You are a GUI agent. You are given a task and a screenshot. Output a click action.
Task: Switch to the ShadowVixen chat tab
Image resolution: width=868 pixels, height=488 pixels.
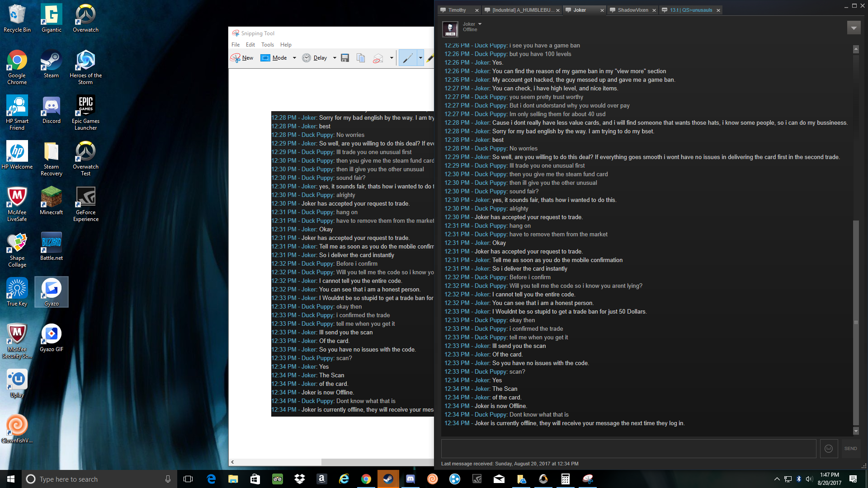point(632,10)
